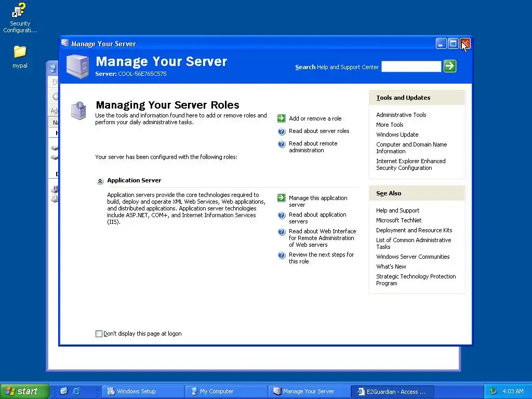Click the help icon beside Read about remote administration
Viewport: 532px width, 399px height.
click(x=282, y=144)
